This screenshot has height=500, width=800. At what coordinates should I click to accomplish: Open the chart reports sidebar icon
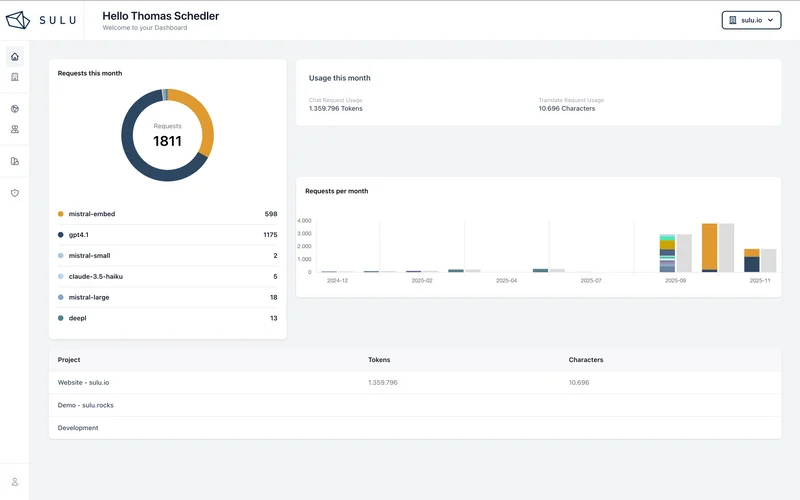pos(15,161)
